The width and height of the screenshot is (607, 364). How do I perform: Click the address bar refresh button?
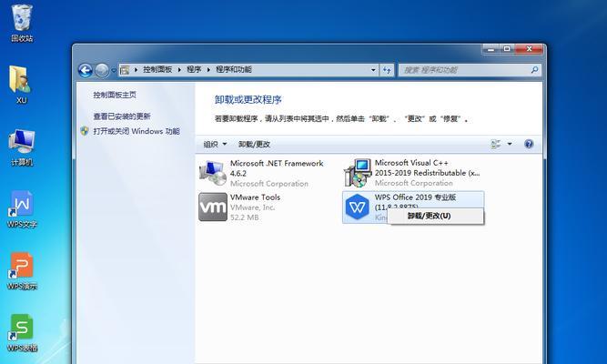tap(387, 70)
